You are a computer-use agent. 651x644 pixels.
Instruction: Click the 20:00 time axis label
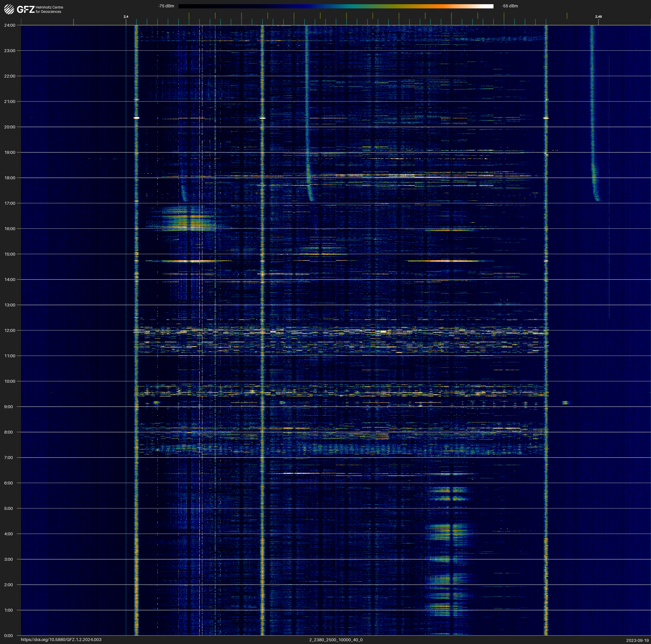(10, 127)
